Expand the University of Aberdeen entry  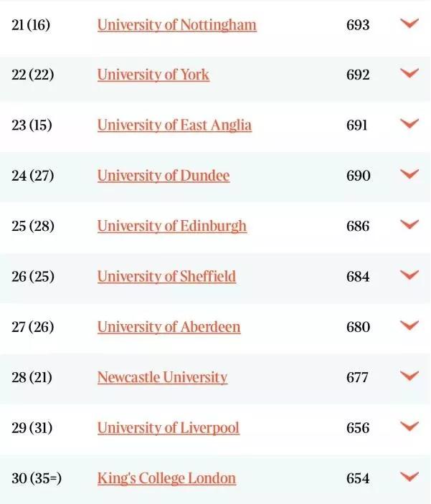click(x=409, y=325)
